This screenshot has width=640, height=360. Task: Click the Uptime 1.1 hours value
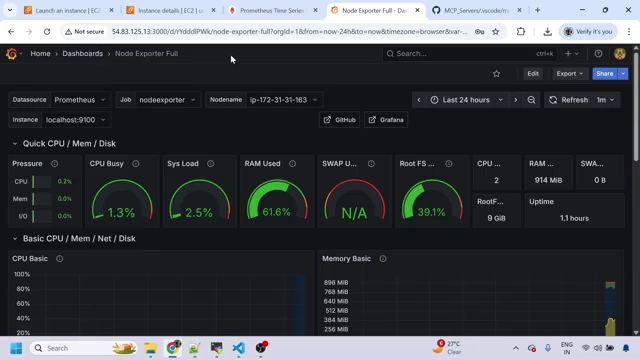pos(574,218)
